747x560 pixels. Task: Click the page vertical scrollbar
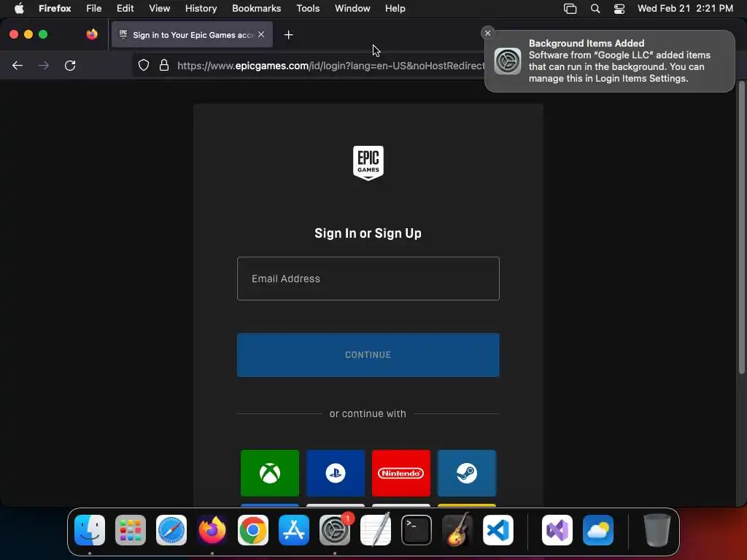click(x=741, y=228)
